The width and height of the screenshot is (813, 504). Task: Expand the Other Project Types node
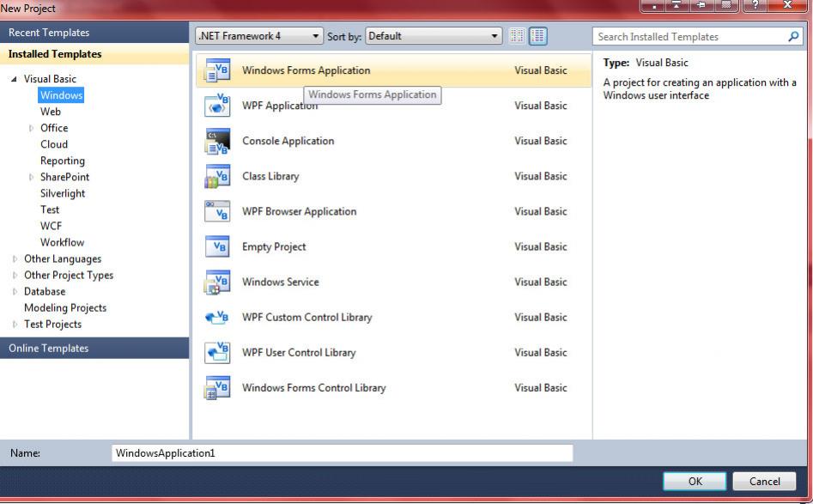click(15, 276)
